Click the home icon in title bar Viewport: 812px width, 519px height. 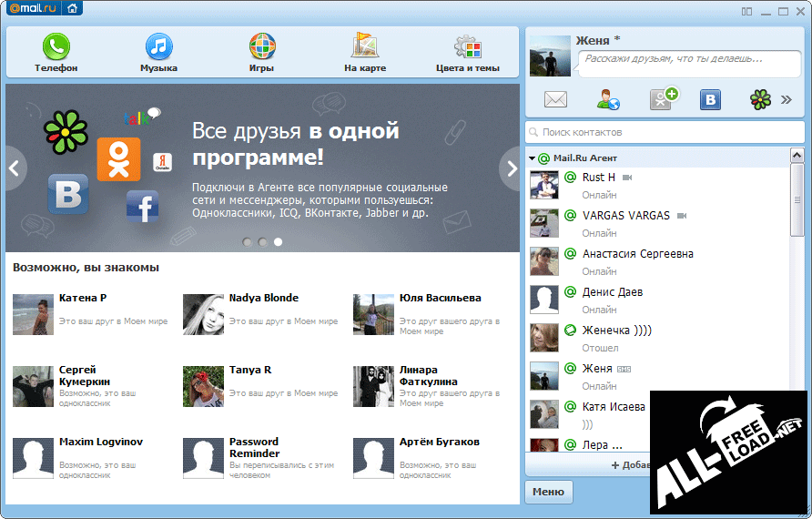pyautogui.click(x=73, y=9)
